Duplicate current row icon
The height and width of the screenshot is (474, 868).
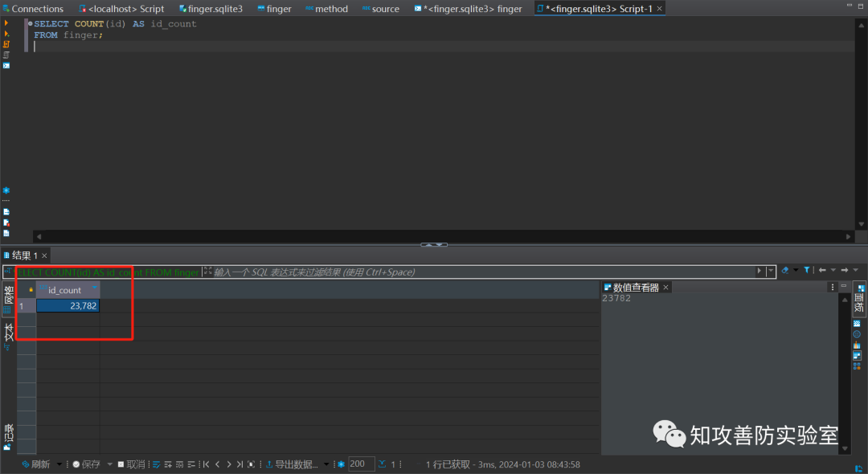coord(179,464)
